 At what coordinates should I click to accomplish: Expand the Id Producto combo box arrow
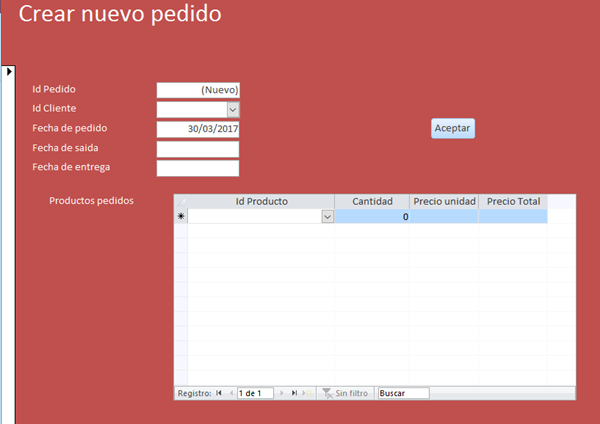click(x=328, y=217)
